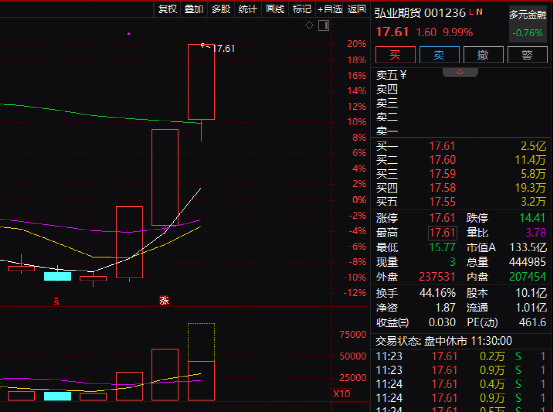Viewport: 553px width, 412px height.
Task: Click the 20% axis label
Action: click(357, 44)
